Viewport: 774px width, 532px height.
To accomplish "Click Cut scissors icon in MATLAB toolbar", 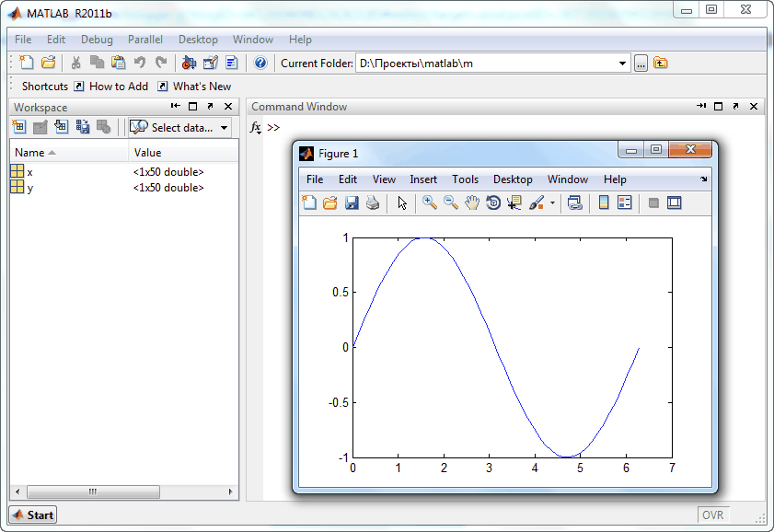I will [x=75, y=63].
